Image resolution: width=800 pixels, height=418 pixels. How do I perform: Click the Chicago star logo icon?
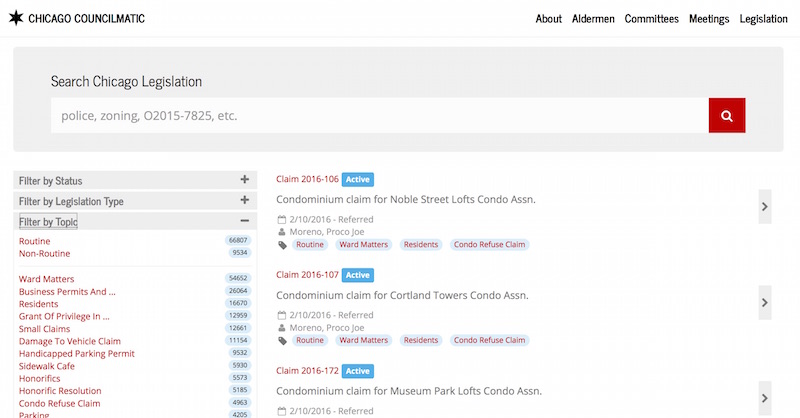pos(16,18)
